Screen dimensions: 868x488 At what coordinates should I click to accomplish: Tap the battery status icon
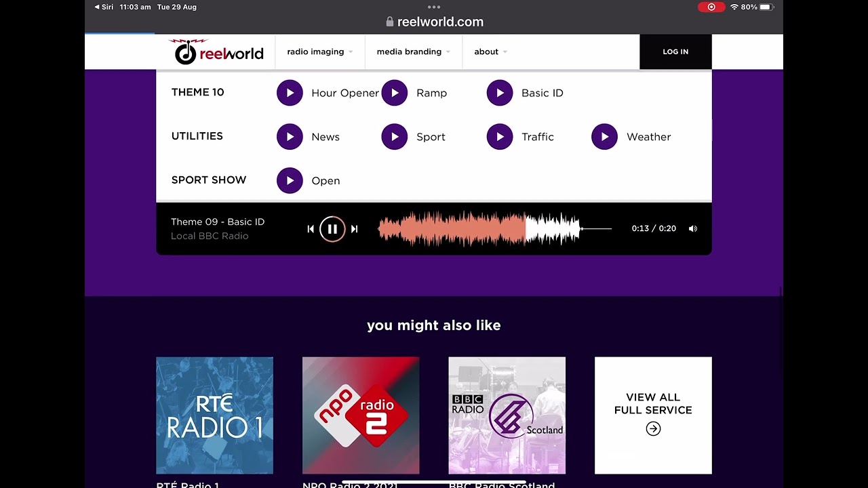click(766, 7)
